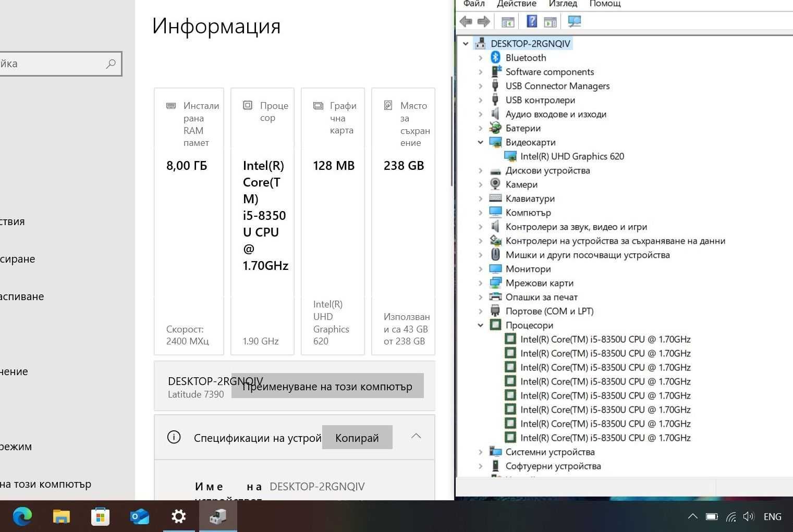Collapse the Видеокарти category arrow
Screen dimensions: 793x532
coord(481,142)
